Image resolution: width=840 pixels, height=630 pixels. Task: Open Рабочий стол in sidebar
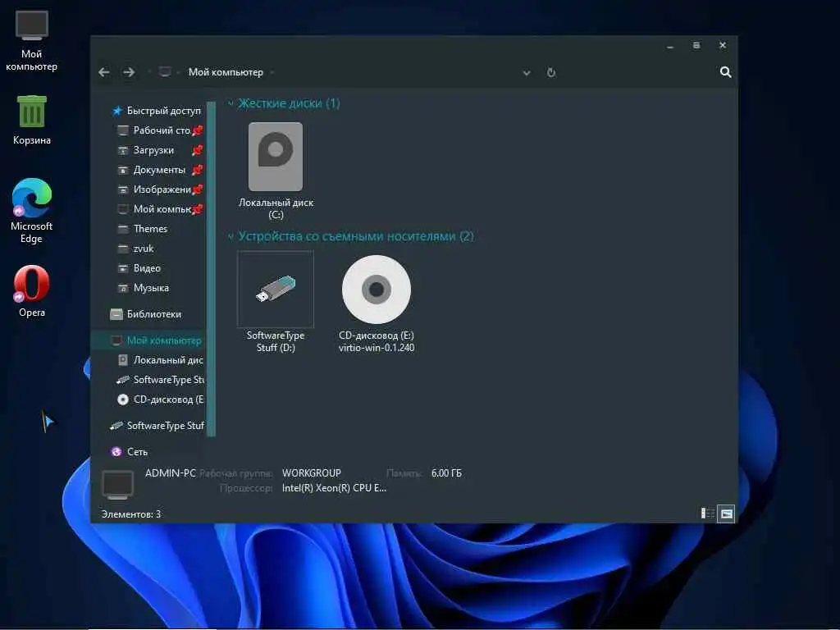160,130
